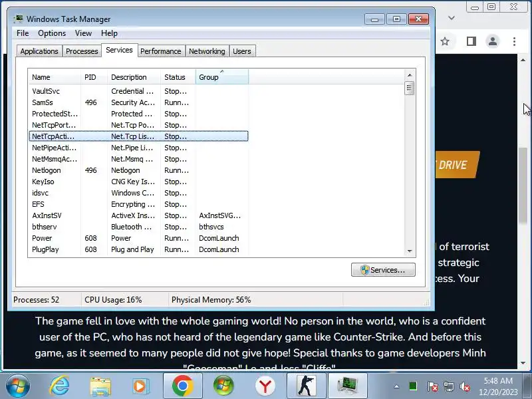Maximize the Windows Task Manager window
The image size is (532, 399).
click(x=396, y=19)
